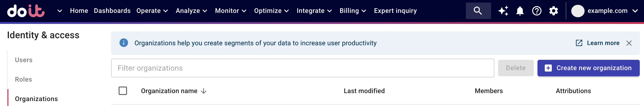Click the Filter organizations field

[x=302, y=68]
